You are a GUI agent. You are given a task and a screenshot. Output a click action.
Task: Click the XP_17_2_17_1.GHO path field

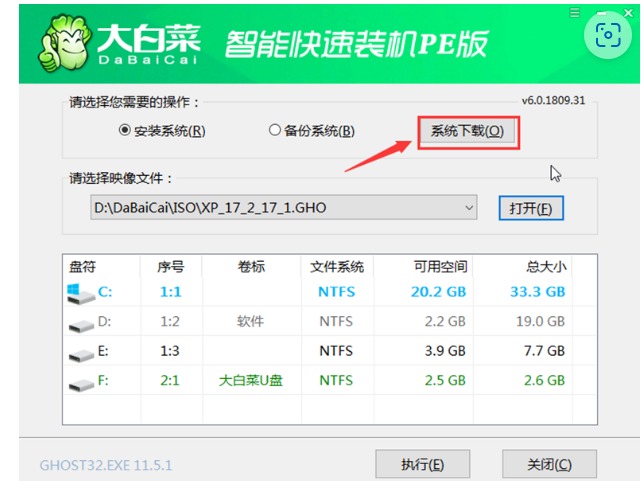coord(270,208)
